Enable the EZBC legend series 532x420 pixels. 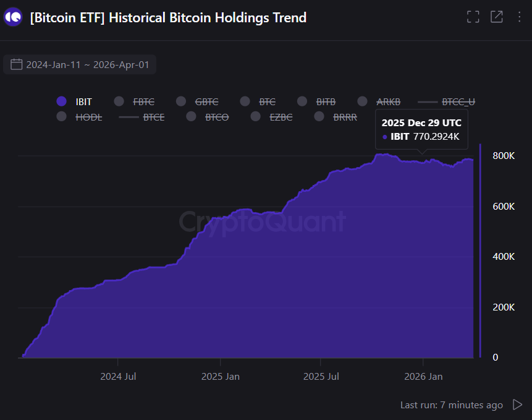coord(271,117)
